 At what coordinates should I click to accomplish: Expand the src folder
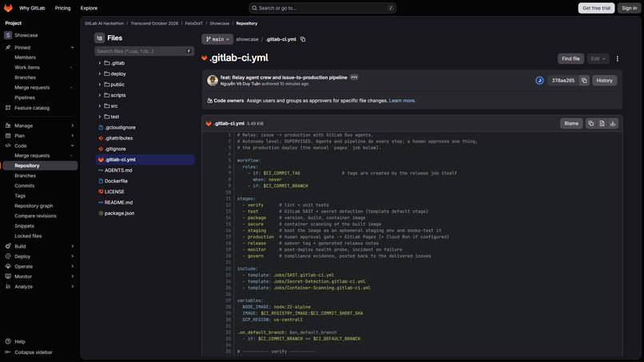click(99, 106)
